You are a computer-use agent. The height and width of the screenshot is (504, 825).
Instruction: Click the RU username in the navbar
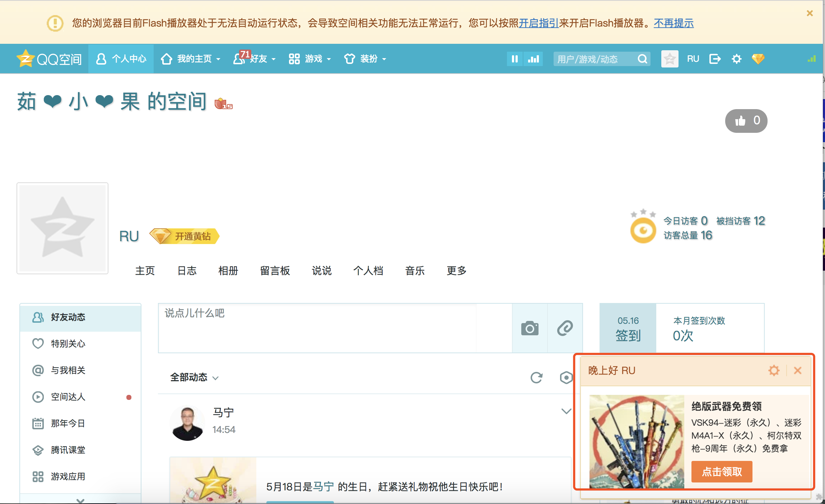[x=693, y=59]
